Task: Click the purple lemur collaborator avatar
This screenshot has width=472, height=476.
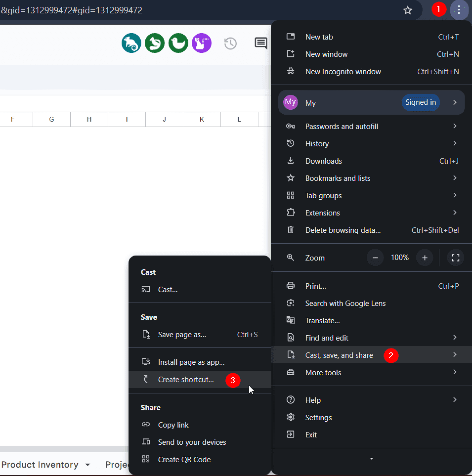Action: (201, 43)
